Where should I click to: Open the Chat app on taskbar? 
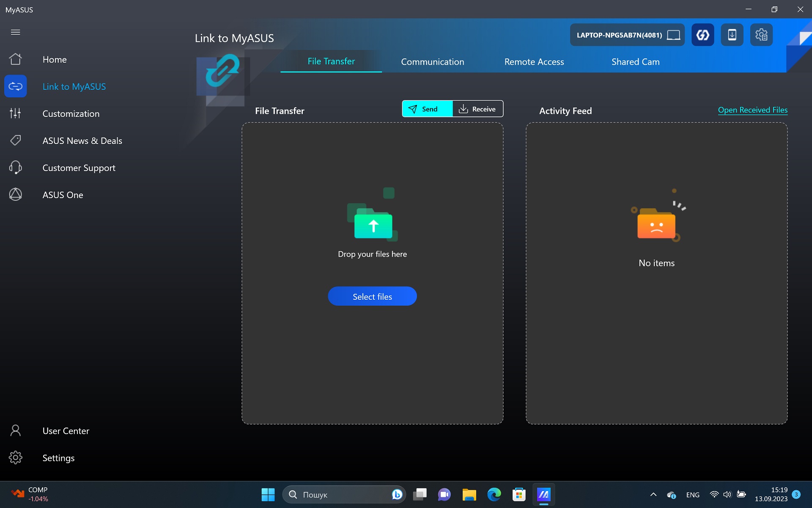coord(444,494)
